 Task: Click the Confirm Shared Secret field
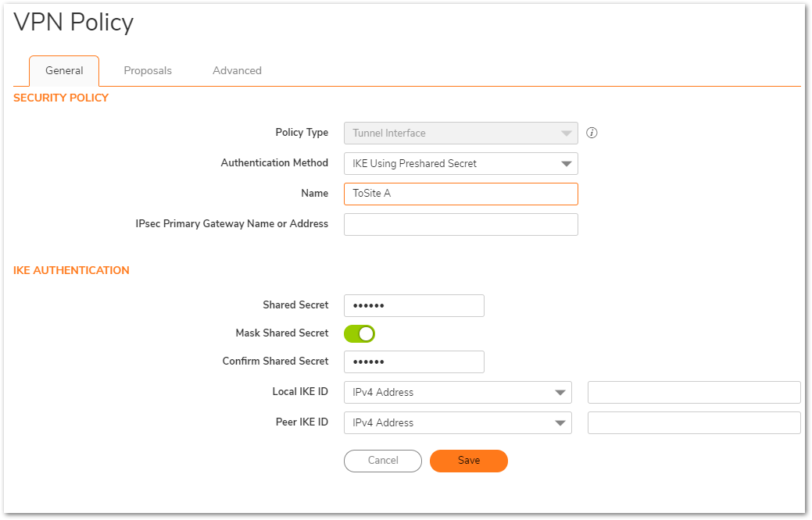point(413,362)
